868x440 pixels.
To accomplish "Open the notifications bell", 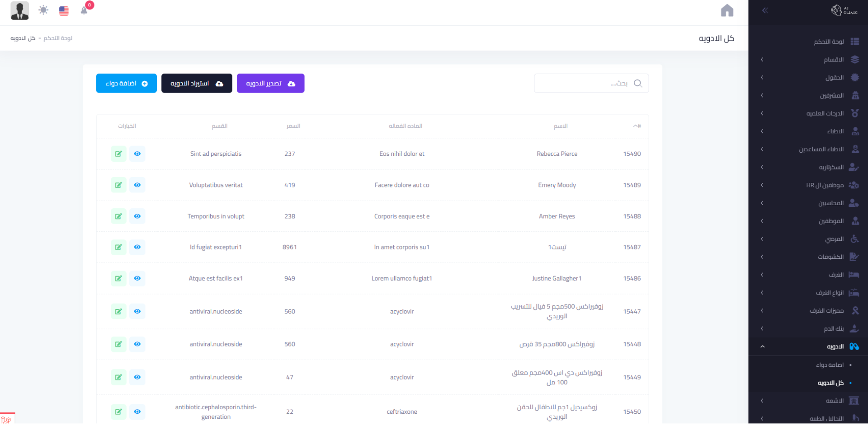I will coord(84,10).
